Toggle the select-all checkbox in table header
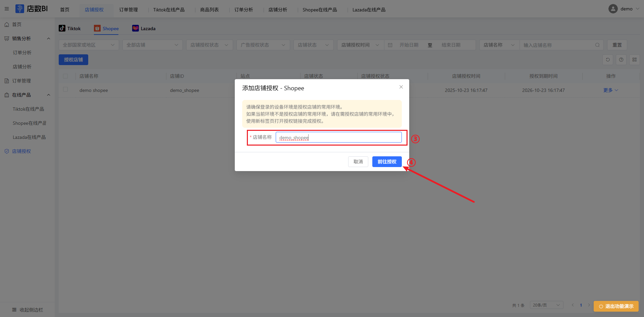Viewport: 644px width, 317px height. click(x=65, y=76)
